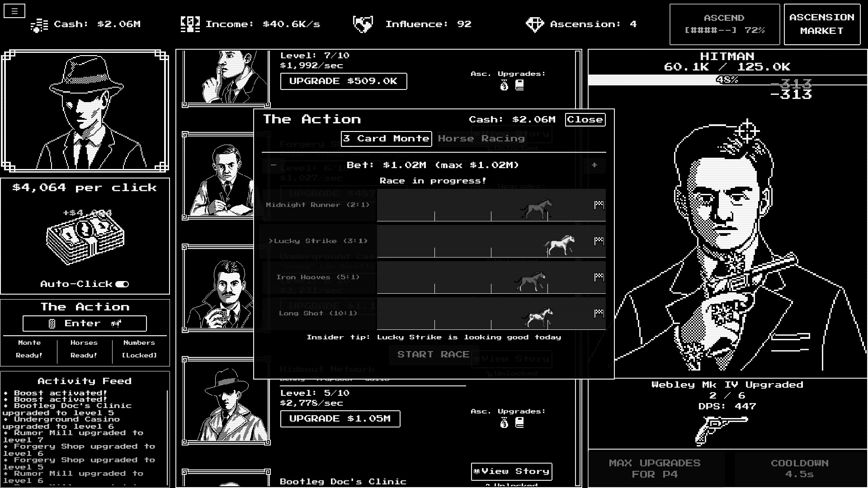Screen dimensions: 868x488
Task: Click the book ascension upgrade at Level 7/10
Action: point(519,85)
